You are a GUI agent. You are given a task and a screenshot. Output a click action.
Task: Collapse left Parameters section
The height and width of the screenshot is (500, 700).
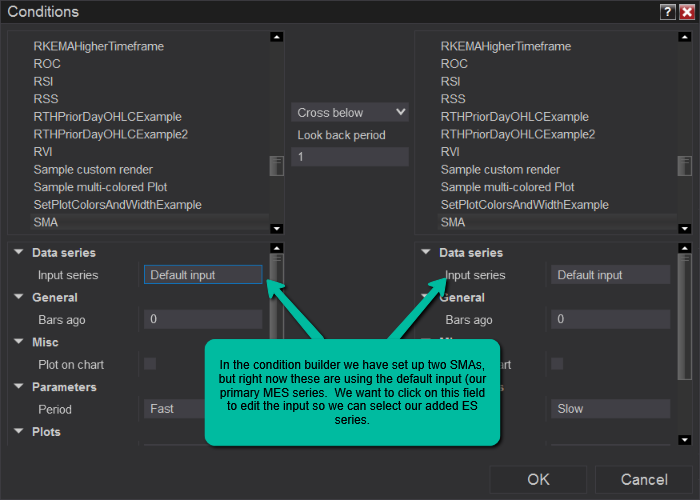pyautogui.click(x=19, y=387)
